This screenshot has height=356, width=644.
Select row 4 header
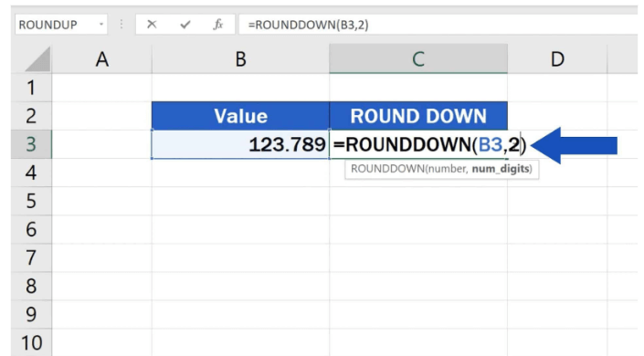pos(31,173)
